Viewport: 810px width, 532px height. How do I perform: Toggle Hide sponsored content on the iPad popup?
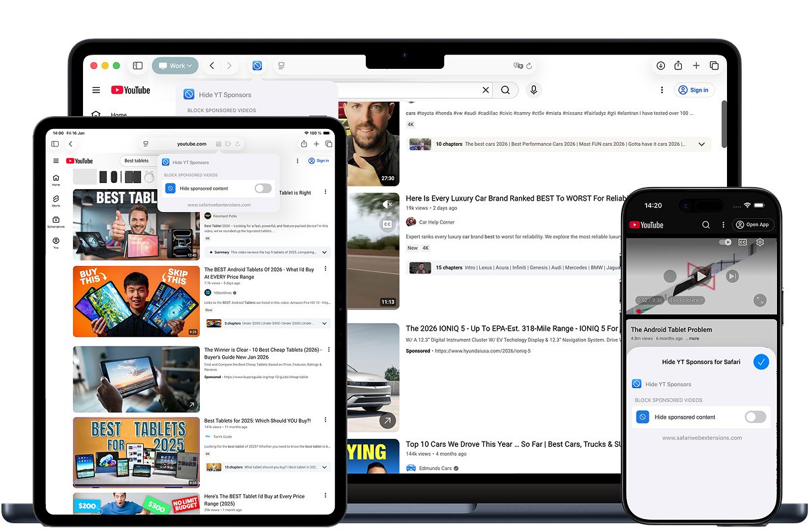tap(263, 188)
